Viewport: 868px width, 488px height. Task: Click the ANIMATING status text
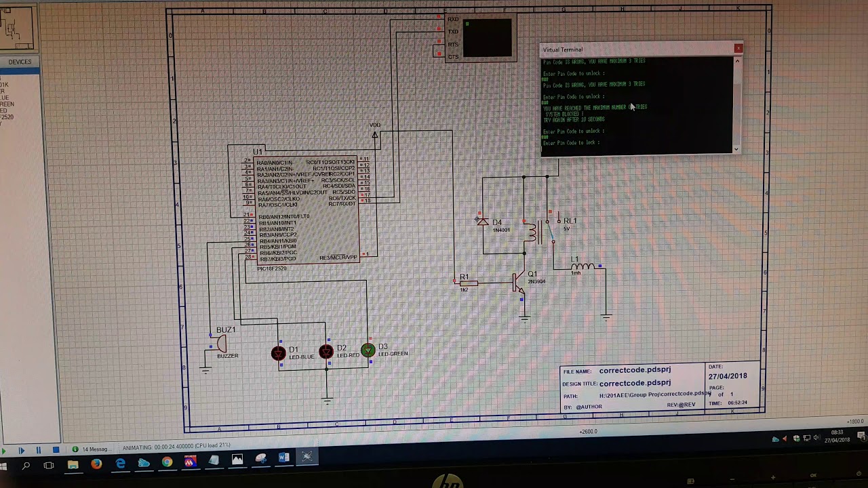click(x=176, y=447)
